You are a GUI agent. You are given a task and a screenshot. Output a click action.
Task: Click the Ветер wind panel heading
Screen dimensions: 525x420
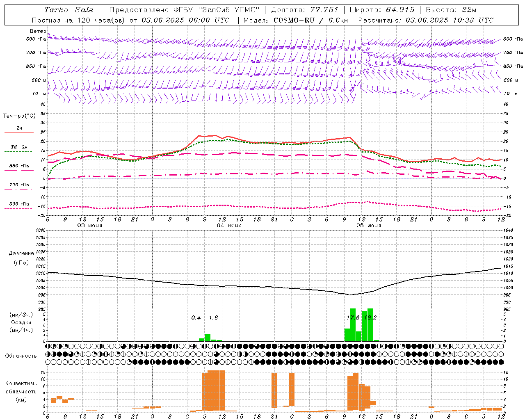pos(38,31)
